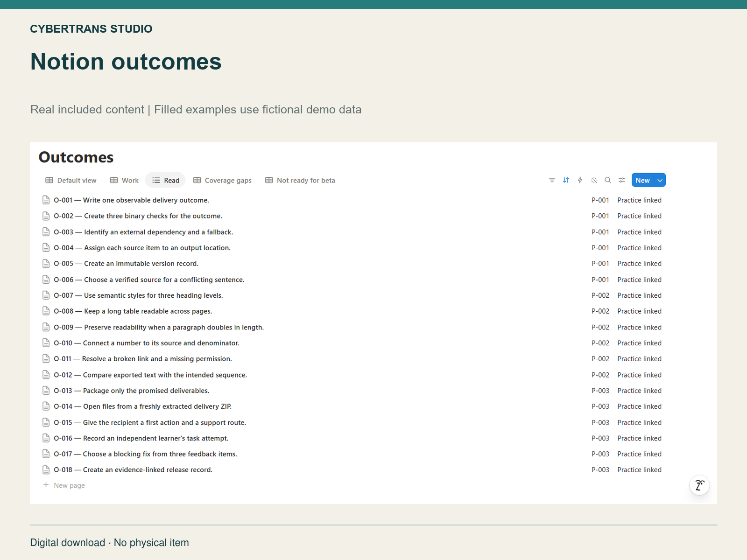Open the filter icon in Outcomes toolbar
Viewport: 747px width, 560px height.
coord(552,180)
